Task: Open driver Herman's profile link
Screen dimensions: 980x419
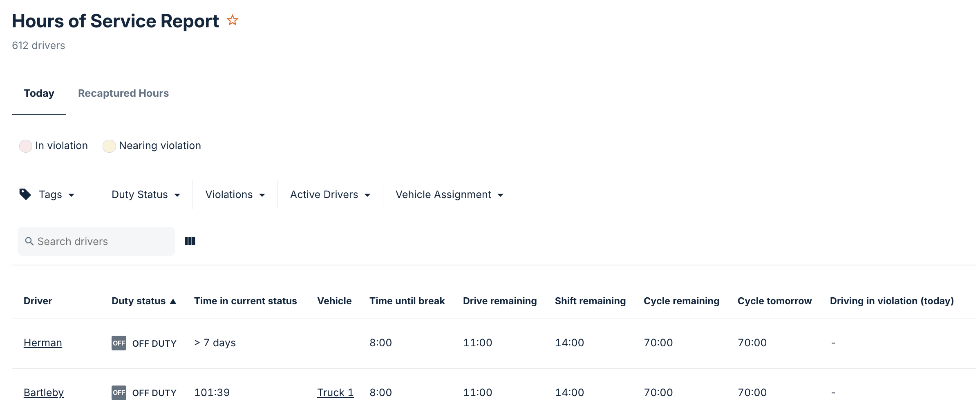Action: (43, 343)
